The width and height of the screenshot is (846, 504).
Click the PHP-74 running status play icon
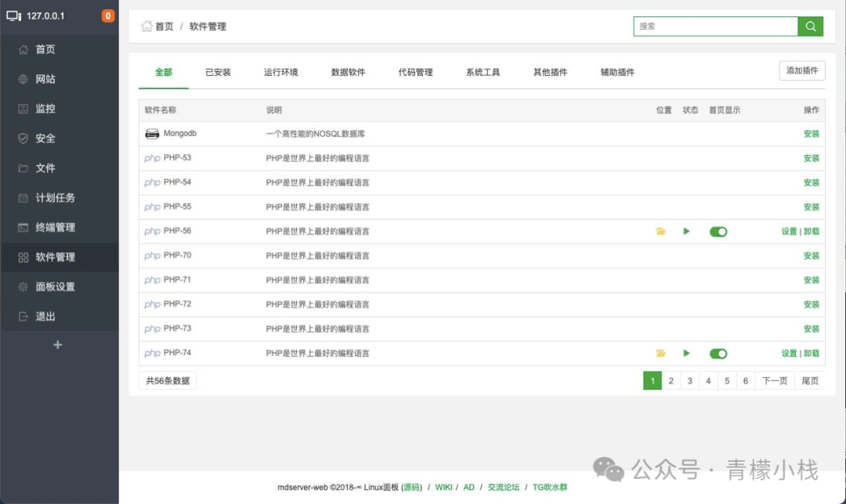[686, 353]
